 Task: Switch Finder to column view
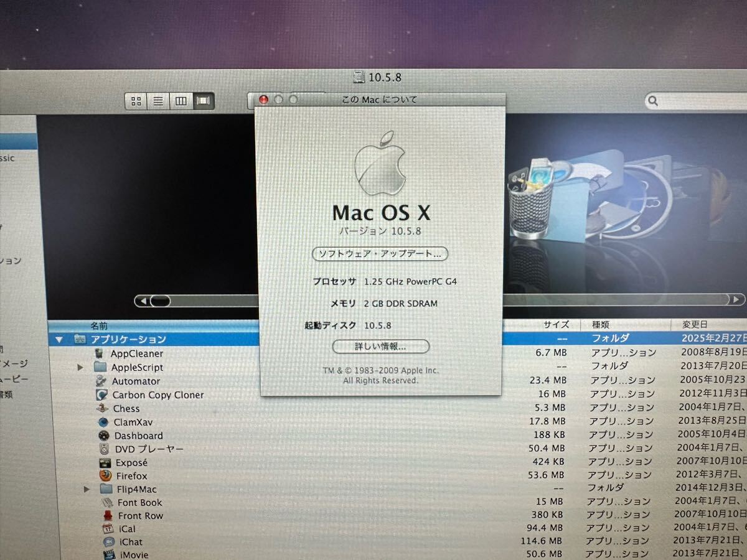pyautogui.click(x=181, y=101)
